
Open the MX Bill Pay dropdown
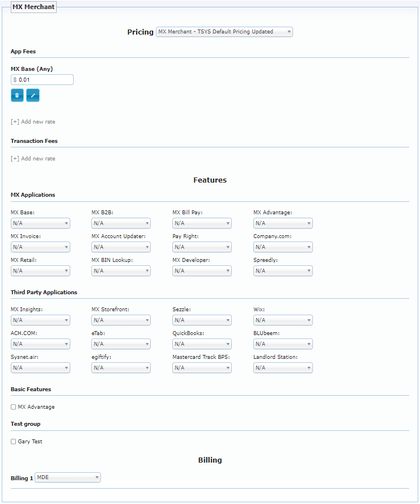pos(202,223)
